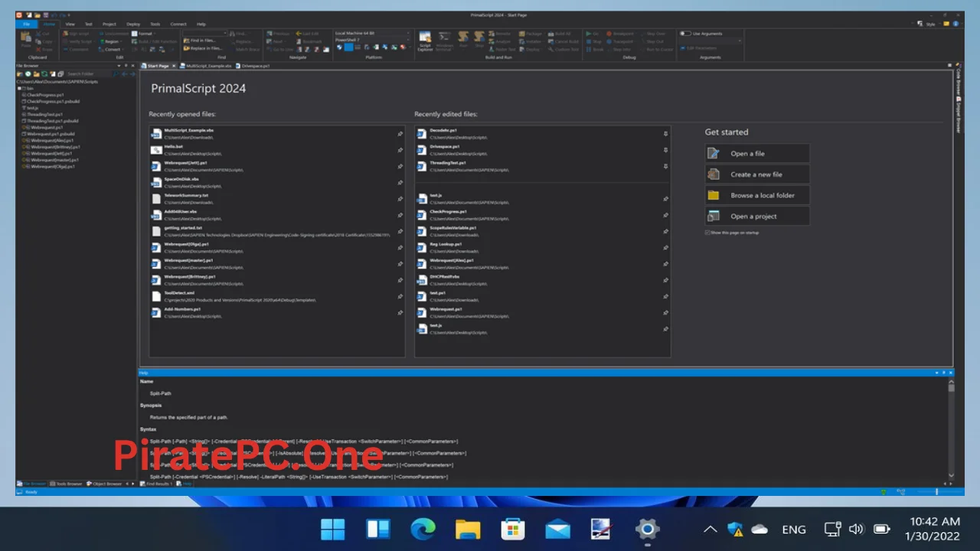Click the Open a file button
Viewport: 980px width, 551px height.
(x=756, y=153)
